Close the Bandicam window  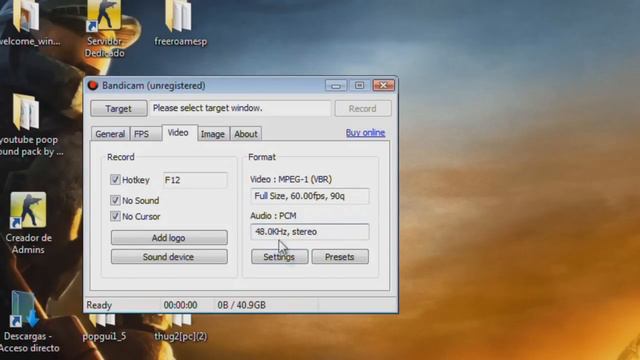pos(383,85)
